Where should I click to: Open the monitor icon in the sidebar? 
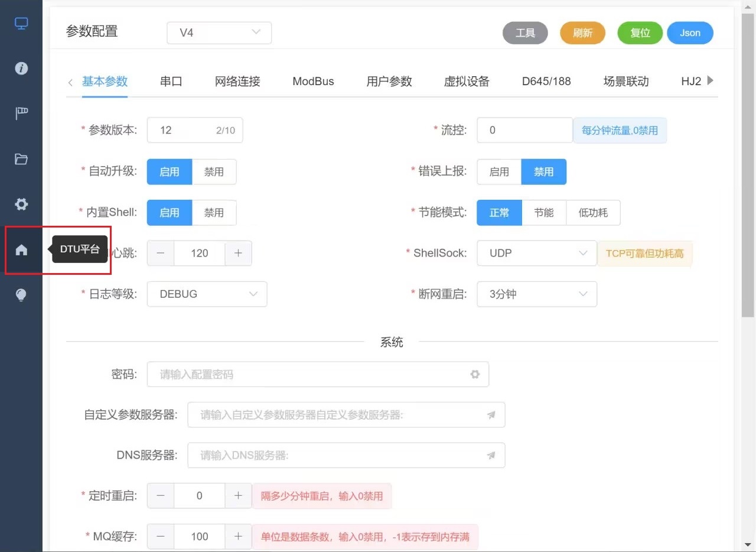pyautogui.click(x=21, y=24)
